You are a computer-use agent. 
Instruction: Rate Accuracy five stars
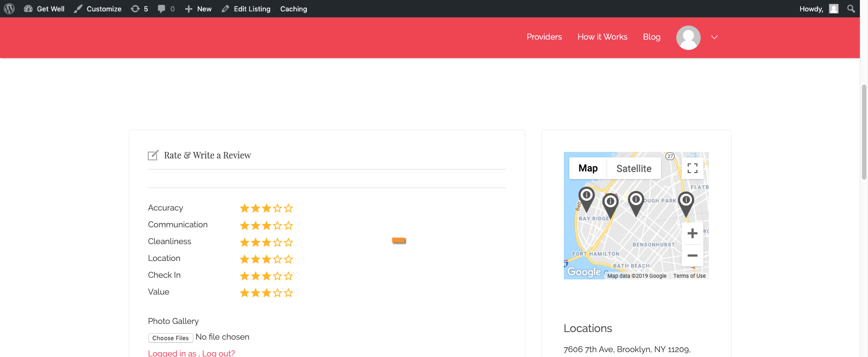tap(288, 208)
